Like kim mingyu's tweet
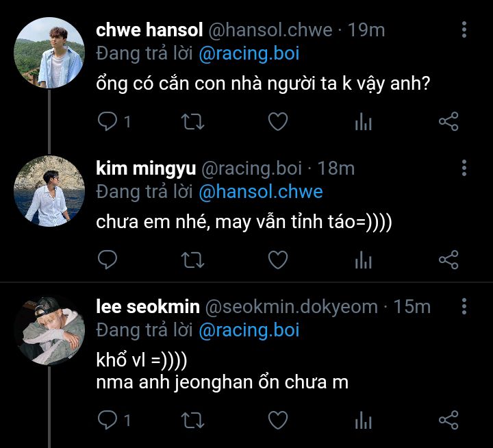Image resolution: width=493 pixels, height=448 pixels. pyautogui.click(x=277, y=260)
